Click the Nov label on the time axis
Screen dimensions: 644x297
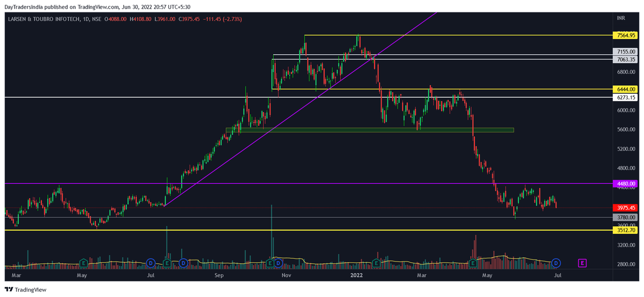click(286, 276)
